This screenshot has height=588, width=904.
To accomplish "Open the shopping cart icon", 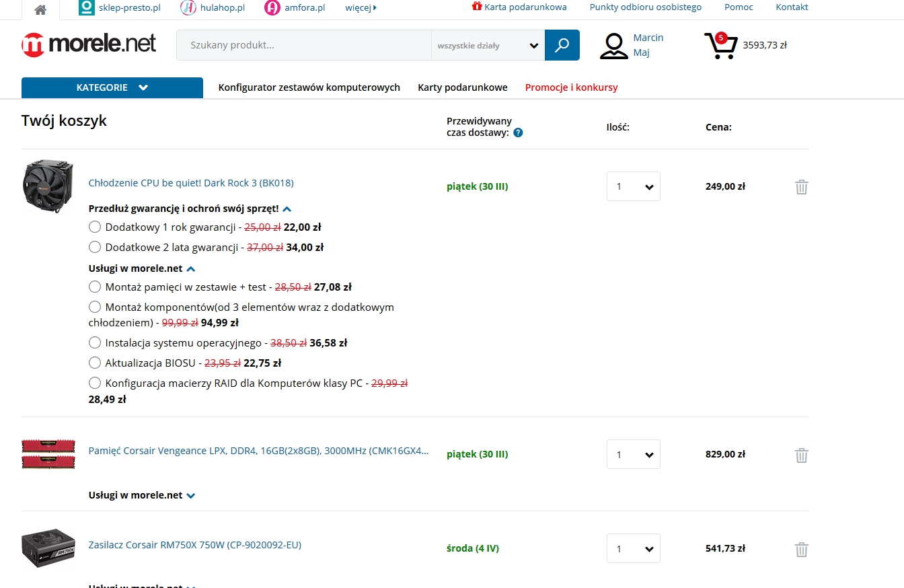I will pyautogui.click(x=720, y=45).
